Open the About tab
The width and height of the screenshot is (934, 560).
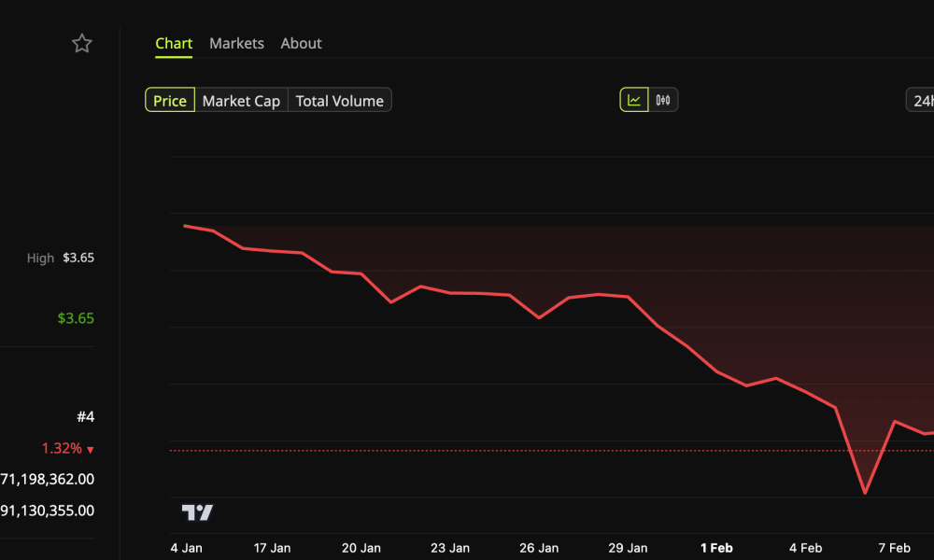pyautogui.click(x=301, y=43)
